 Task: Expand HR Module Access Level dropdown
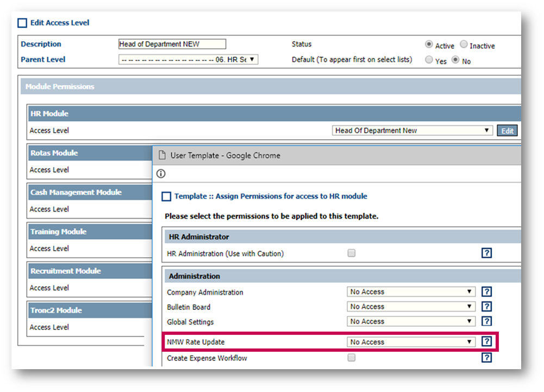[x=412, y=130]
